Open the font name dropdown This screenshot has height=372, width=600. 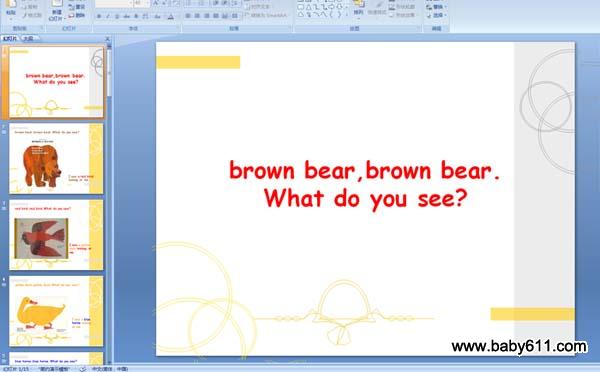[130, 3]
